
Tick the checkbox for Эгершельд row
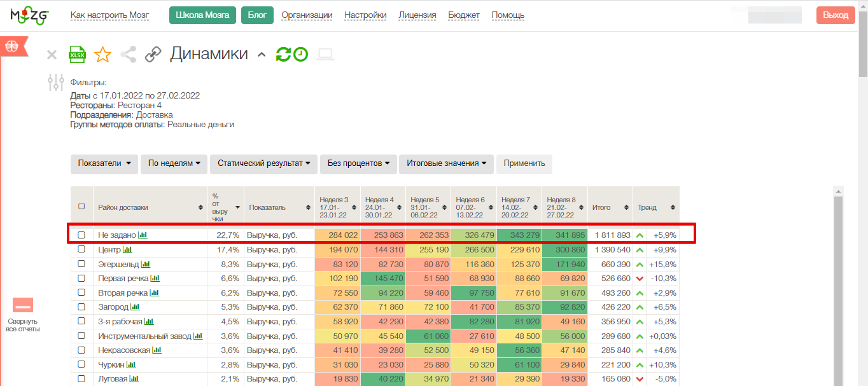coord(81,264)
